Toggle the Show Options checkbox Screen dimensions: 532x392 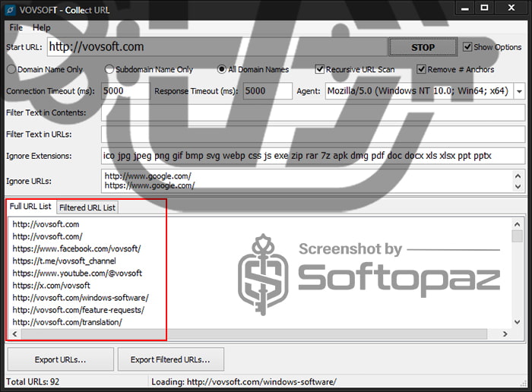tap(492, 47)
